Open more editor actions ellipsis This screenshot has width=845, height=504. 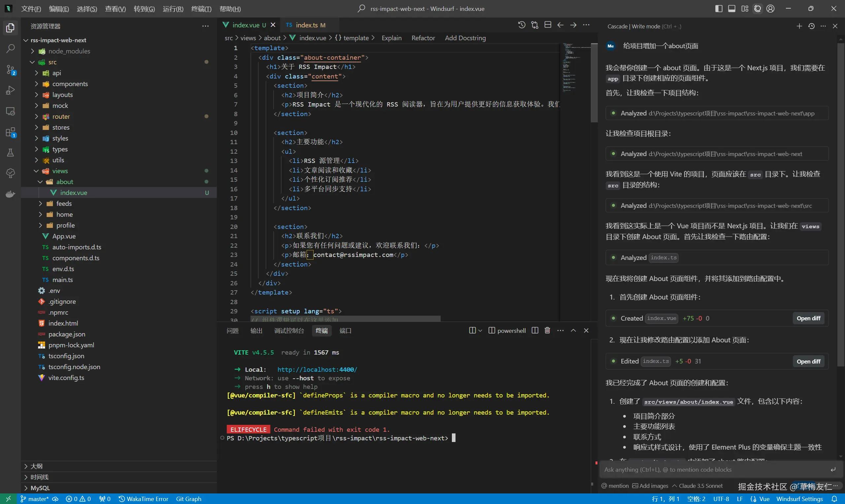coord(586,25)
